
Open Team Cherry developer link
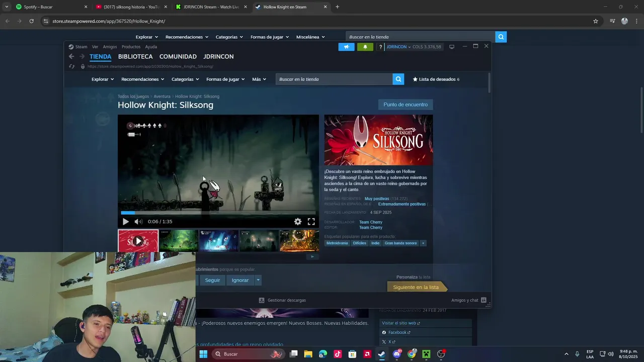[x=371, y=222]
